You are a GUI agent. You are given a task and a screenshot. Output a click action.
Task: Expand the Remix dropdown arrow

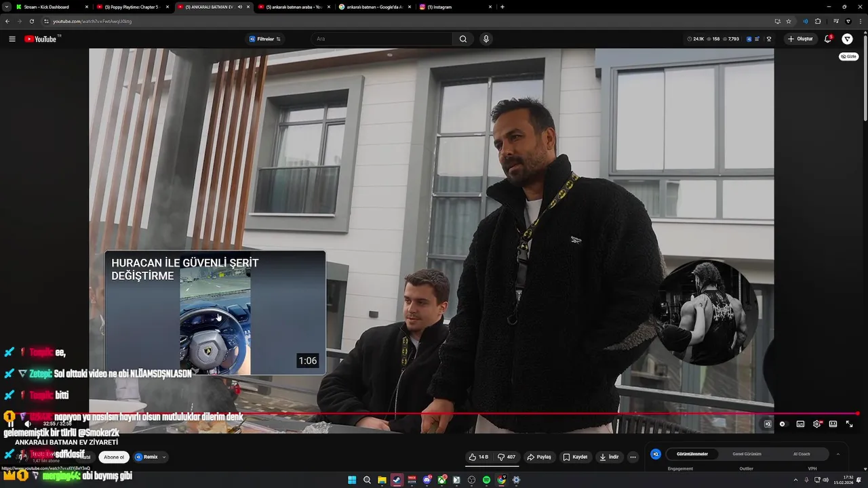(163, 457)
